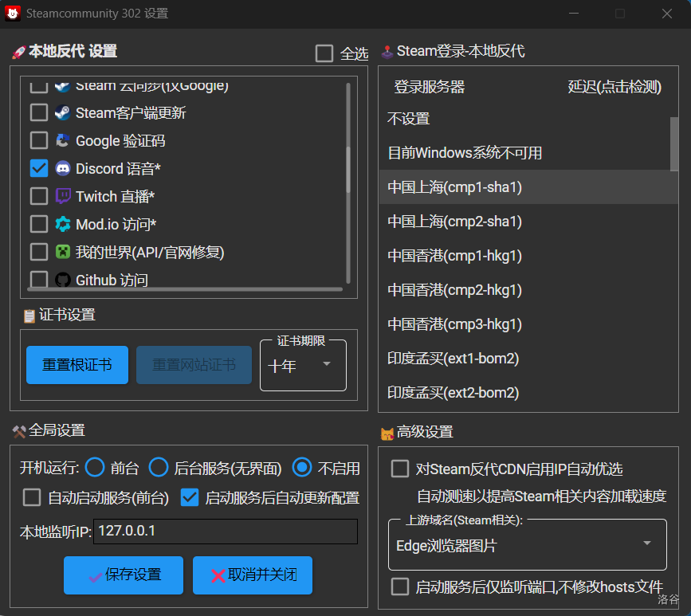Choose 印度孟买(ext1-bom2) from server list

click(453, 359)
